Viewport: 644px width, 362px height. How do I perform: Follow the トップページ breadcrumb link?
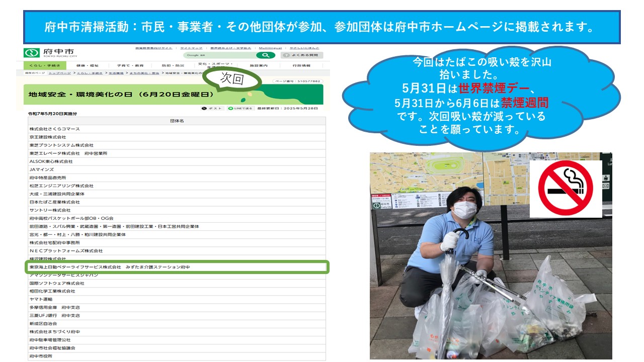pos(61,73)
